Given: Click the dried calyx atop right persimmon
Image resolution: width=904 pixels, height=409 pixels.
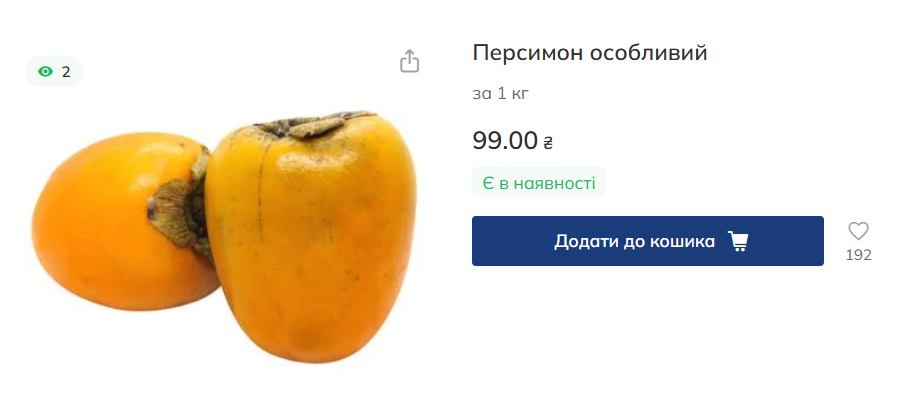Looking at the screenshot, I should (x=314, y=123).
